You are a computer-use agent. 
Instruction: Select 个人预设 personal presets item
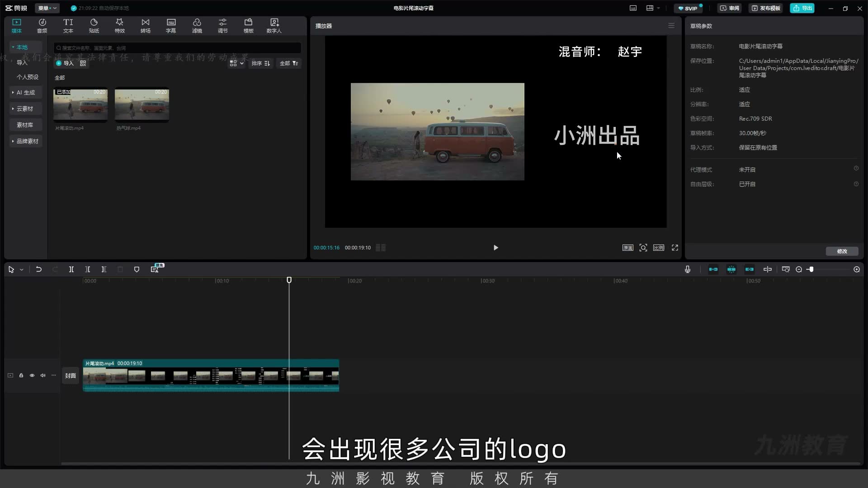click(x=28, y=77)
